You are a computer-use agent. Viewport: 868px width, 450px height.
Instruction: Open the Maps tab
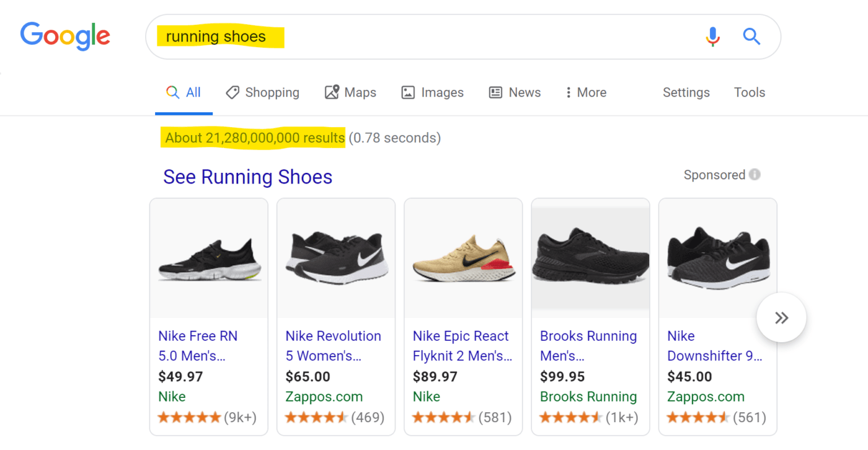pyautogui.click(x=350, y=92)
